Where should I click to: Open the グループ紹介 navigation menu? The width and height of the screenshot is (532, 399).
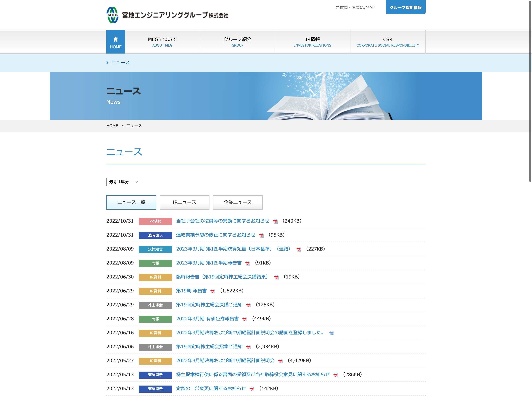coord(237,42)
